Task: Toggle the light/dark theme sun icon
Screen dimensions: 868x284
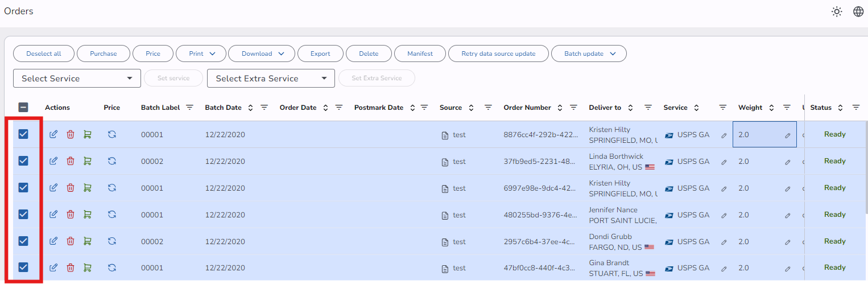Action: coord(836,11)
